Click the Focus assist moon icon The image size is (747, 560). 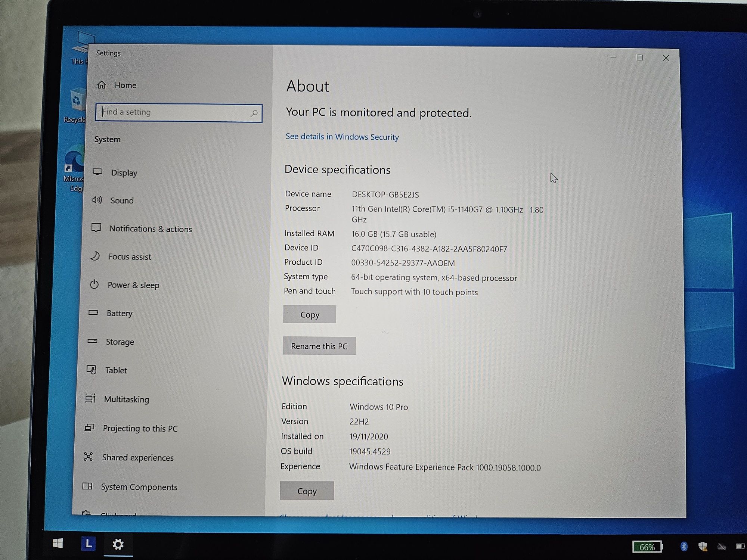click(95, 256)
